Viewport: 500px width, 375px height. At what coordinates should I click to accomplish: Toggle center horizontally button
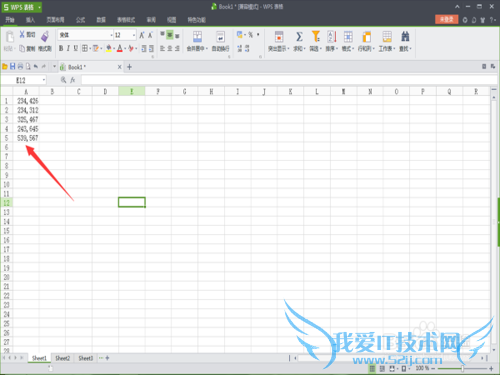pyautogui.click(x=170, y=49)
